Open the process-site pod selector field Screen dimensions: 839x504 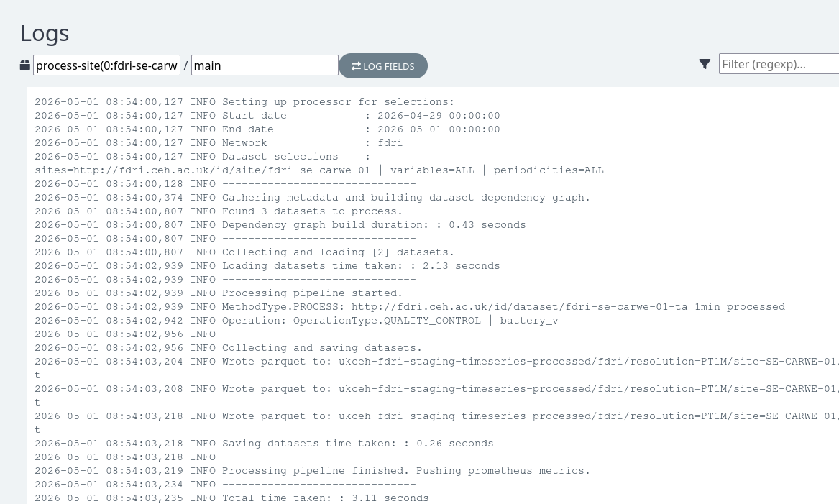click(x=106, y=65)
